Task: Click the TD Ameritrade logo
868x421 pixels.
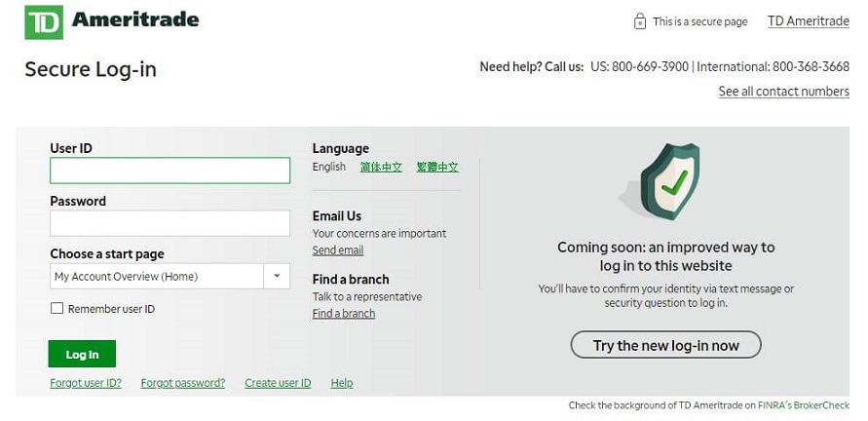Action: point(111,22)
